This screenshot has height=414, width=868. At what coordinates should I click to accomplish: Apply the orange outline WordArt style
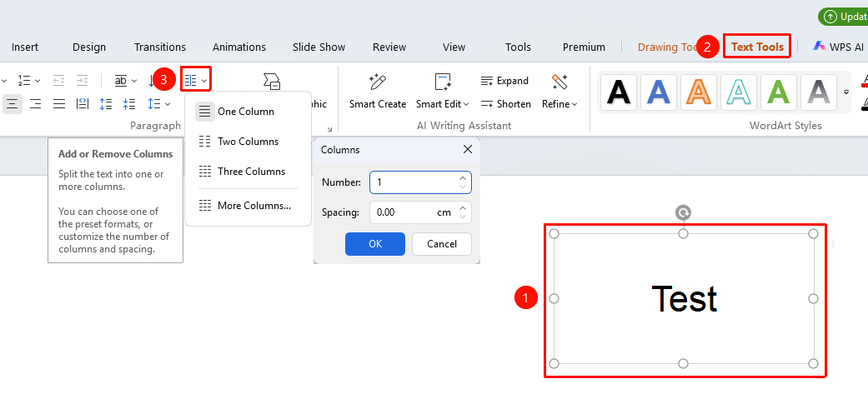click(699, 92)
